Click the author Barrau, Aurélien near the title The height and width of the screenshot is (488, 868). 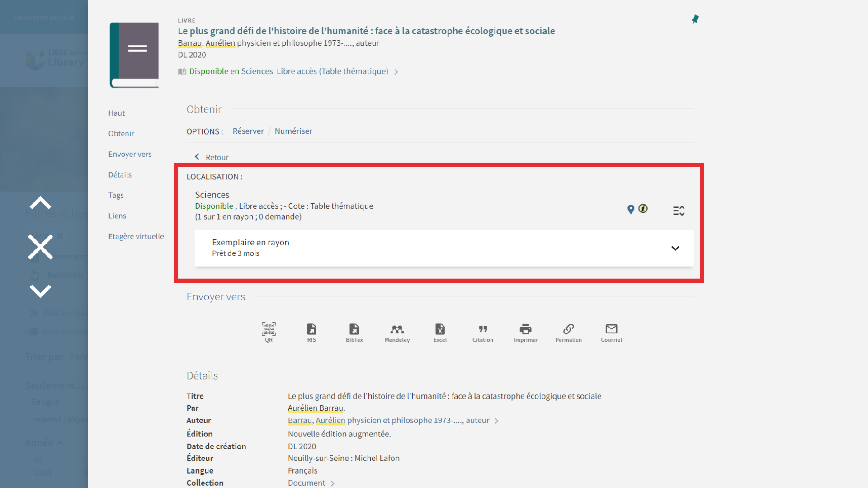207,43
